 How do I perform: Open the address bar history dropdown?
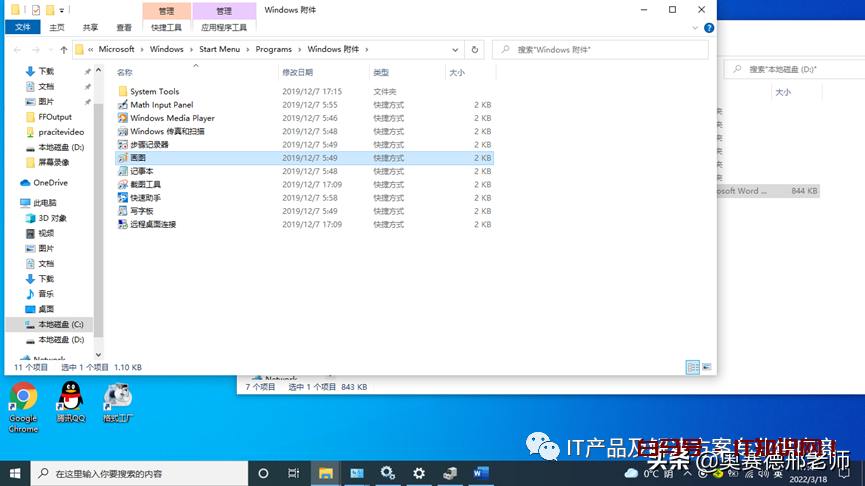click(456, 49)
